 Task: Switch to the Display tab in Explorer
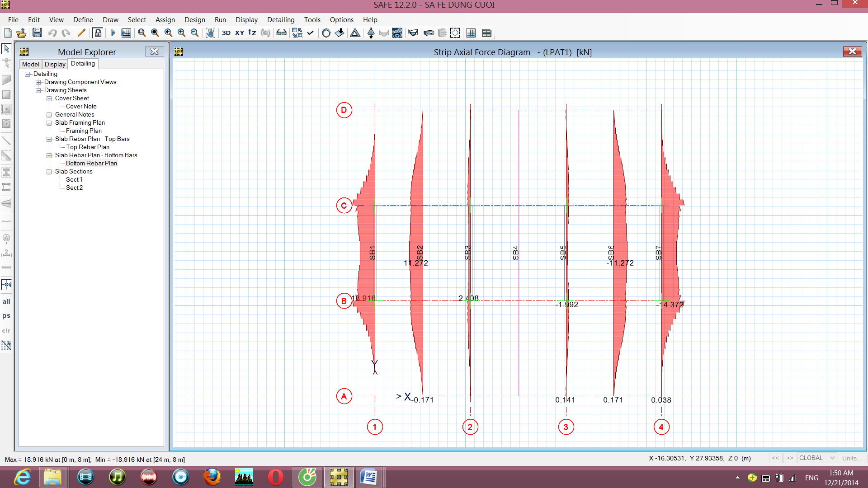click(55, 64)
